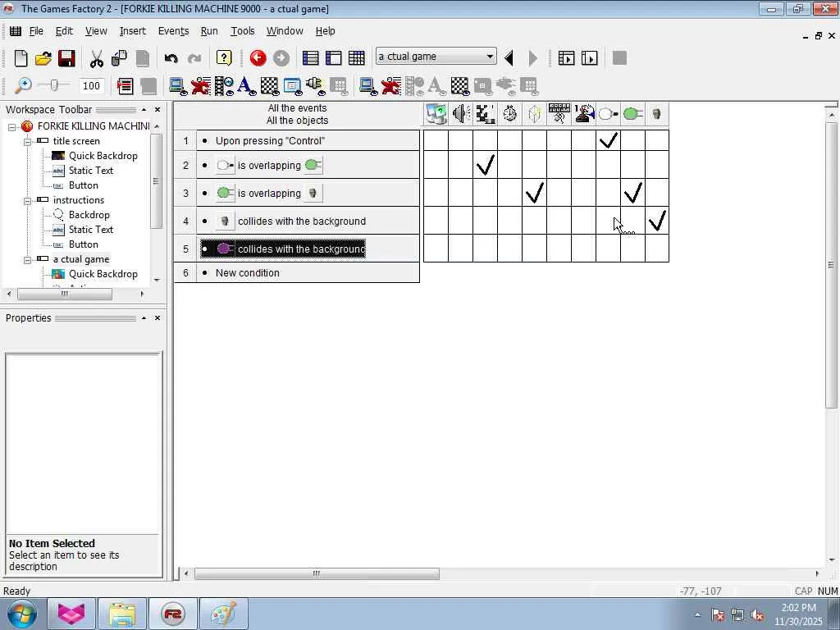840x630 pixels.
Task: Click row 5 cell under Timer column
Action: 510,248
